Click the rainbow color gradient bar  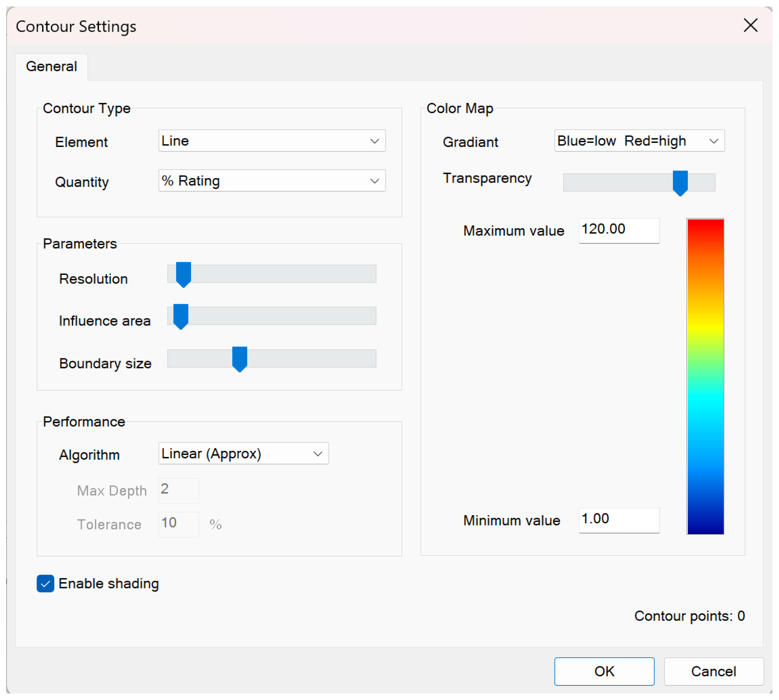705,376
